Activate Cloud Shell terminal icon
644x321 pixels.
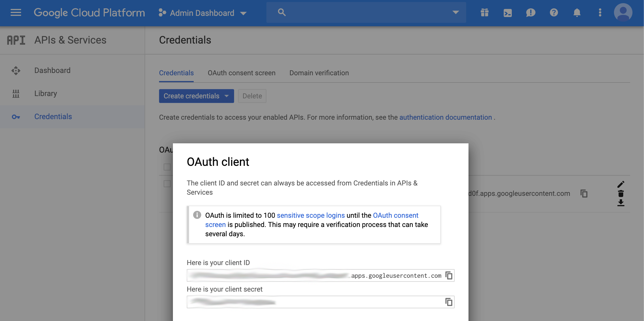click(x=508, y=13)
